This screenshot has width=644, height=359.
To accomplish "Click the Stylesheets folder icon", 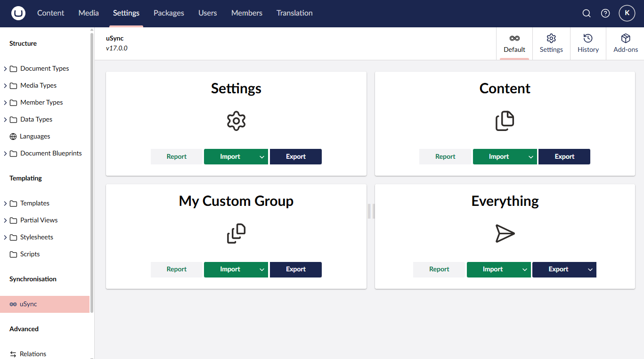I will click(x=14, y=237).
